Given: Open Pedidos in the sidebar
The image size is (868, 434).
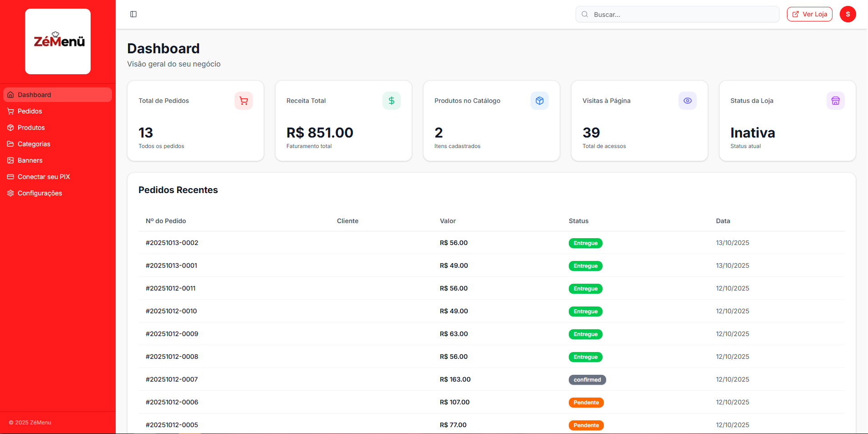Looking at the screenshot, I should point(30,111).
